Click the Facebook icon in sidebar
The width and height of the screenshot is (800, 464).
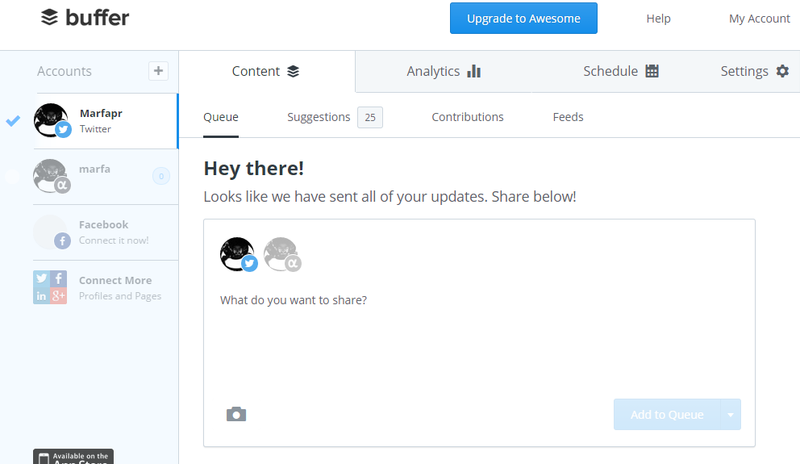coord(62,240)
